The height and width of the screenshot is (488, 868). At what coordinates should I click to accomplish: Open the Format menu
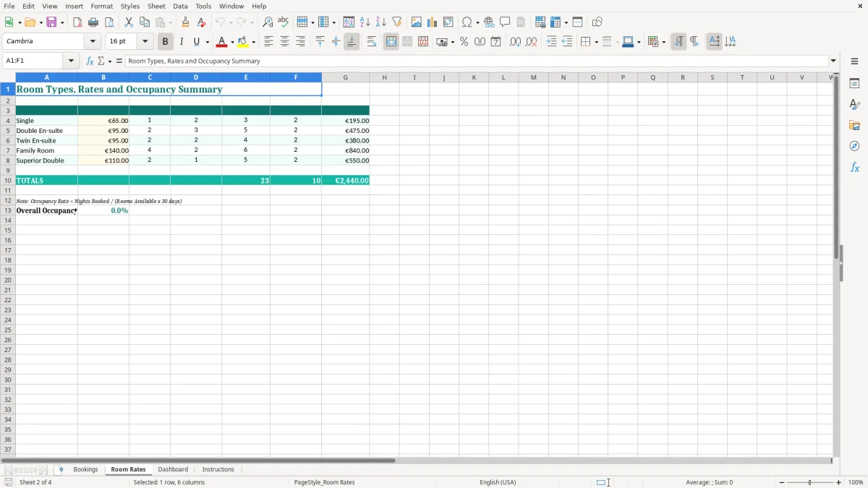(102, 7)
